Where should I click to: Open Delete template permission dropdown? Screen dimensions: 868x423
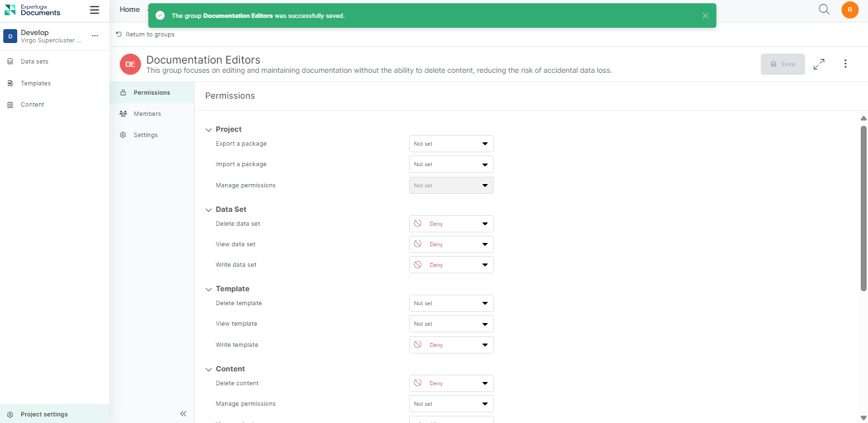pyautogui.click(x=452, y=303)
